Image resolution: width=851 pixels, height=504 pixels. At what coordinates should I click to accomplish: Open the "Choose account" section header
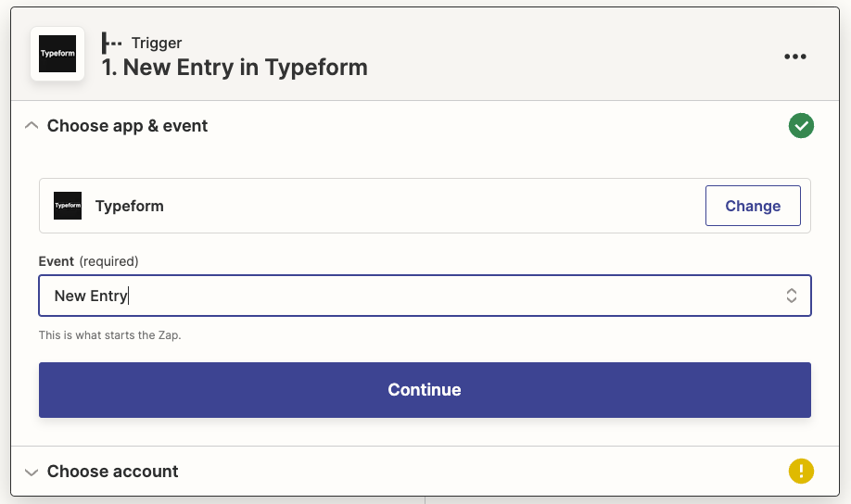(113, 472)
